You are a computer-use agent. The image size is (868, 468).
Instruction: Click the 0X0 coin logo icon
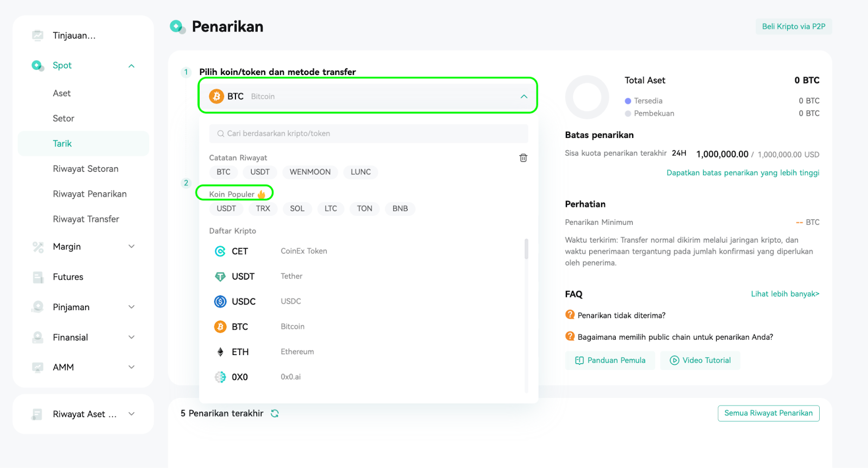(220, 377)
